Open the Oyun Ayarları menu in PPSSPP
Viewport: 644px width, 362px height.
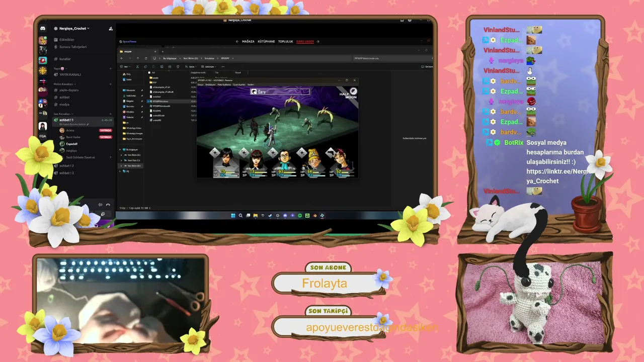(x=239, y=84)
